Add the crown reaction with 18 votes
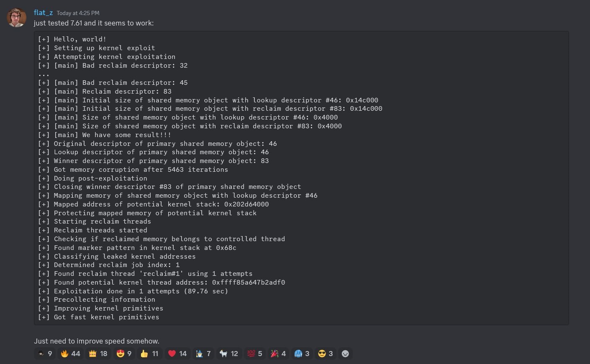 (98, 354)
